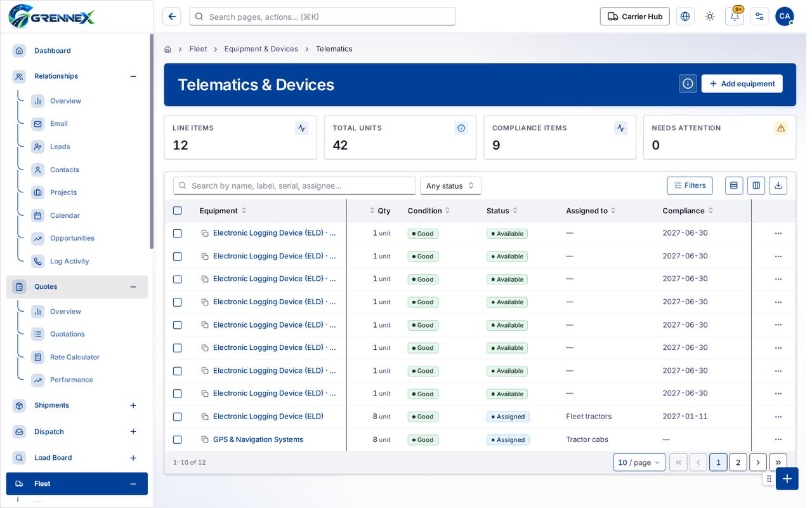Expand the Load Board sidebar section
This screenshot has width=812, height=508.
coord(133,458)
